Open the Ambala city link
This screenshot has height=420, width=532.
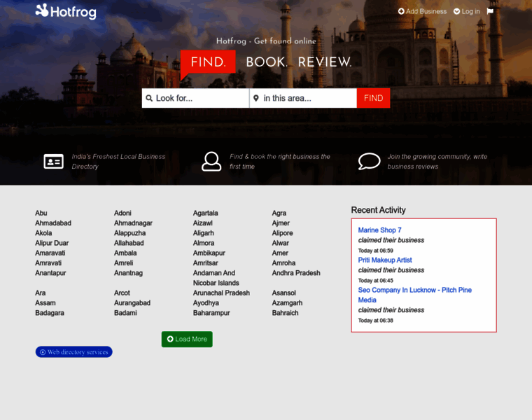tap(125, 253)
